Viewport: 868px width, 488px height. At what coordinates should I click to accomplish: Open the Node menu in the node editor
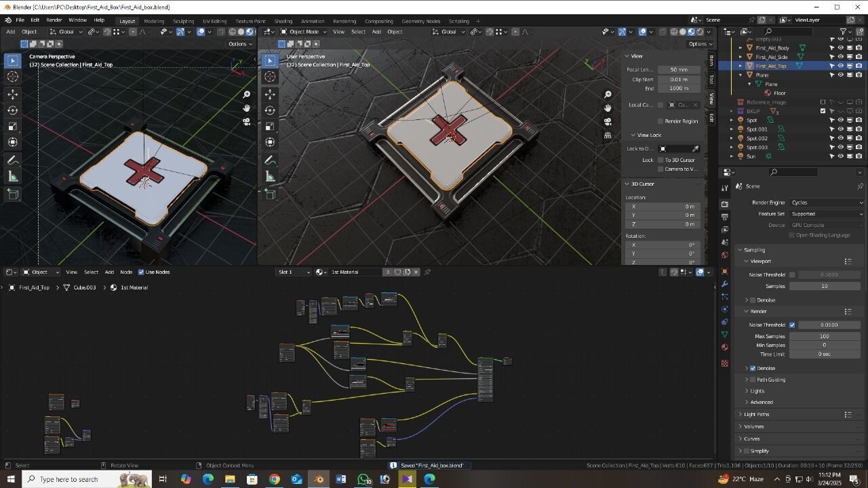pos(126,272)
